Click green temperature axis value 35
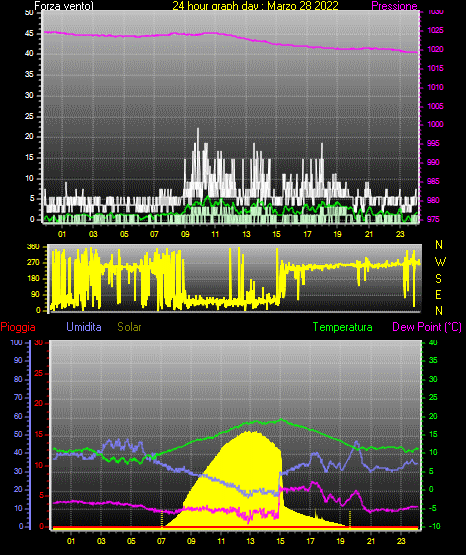This screenshot has width=466, height=555. pyautogui.click(x=433, y=360)
